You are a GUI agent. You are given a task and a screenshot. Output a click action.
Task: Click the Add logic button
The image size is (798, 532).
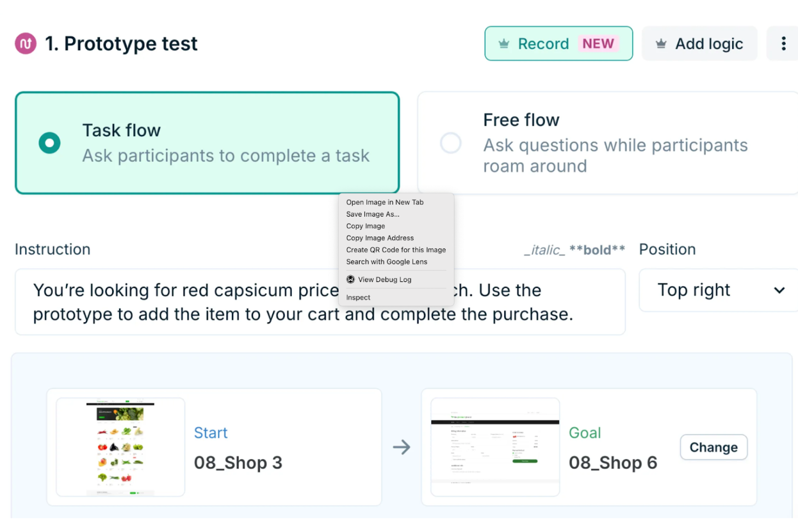[700, 44]
